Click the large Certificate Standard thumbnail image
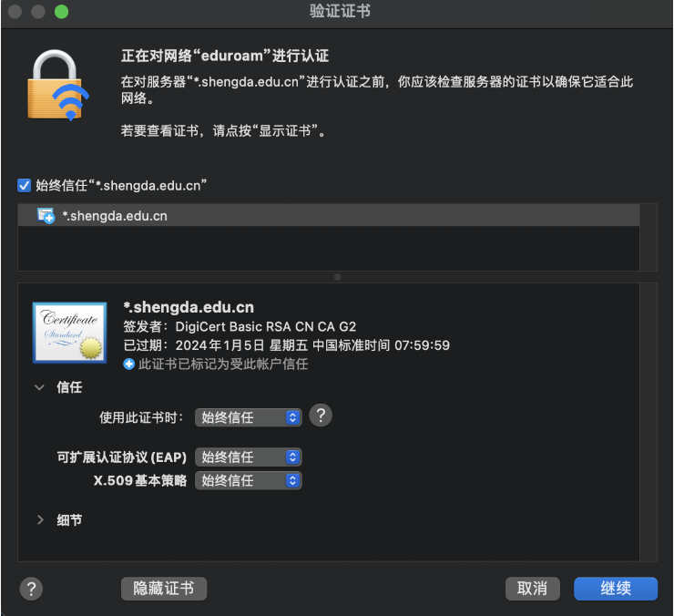 point(69,333)
